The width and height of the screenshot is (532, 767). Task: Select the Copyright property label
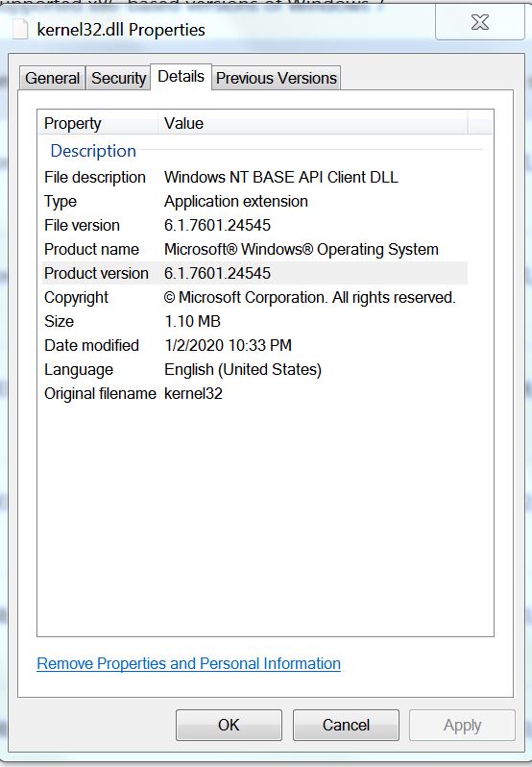point(76,297)
